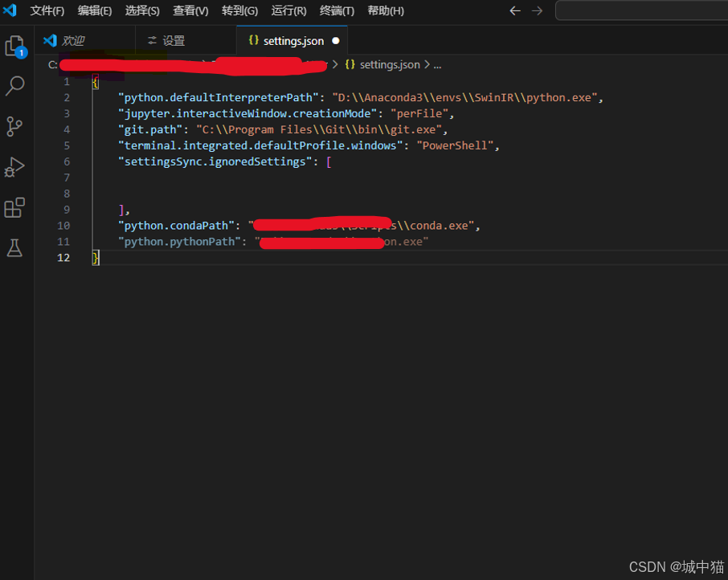Click line number 12 in the gutter
728x580 pixels.
[x=63, y=257]
